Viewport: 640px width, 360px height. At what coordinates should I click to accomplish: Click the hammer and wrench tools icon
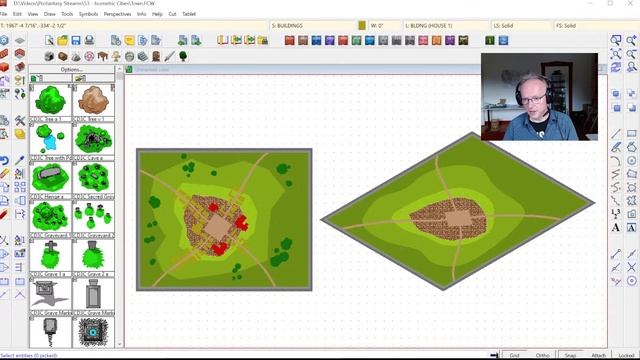click(x=20, y=120)
